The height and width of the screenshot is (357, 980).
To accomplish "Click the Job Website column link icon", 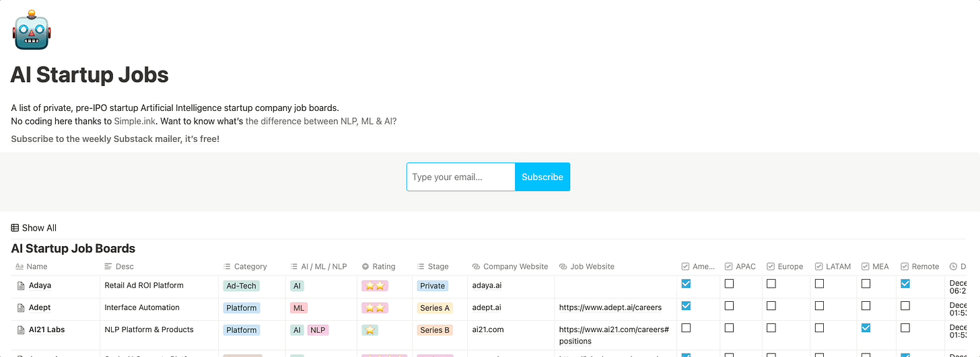I will [563, 267].
